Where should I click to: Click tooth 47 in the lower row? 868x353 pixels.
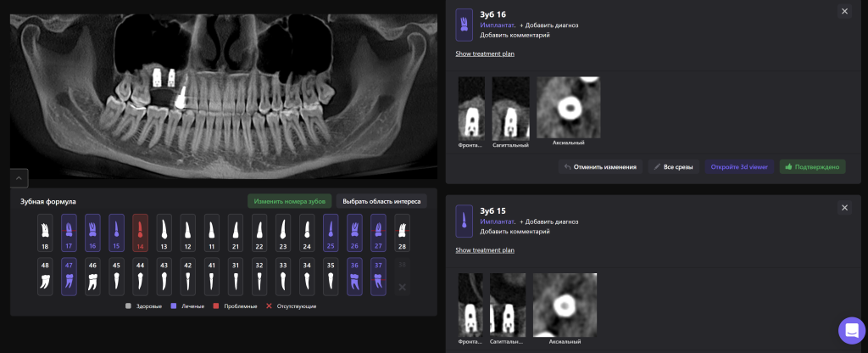tap(69, 277)
